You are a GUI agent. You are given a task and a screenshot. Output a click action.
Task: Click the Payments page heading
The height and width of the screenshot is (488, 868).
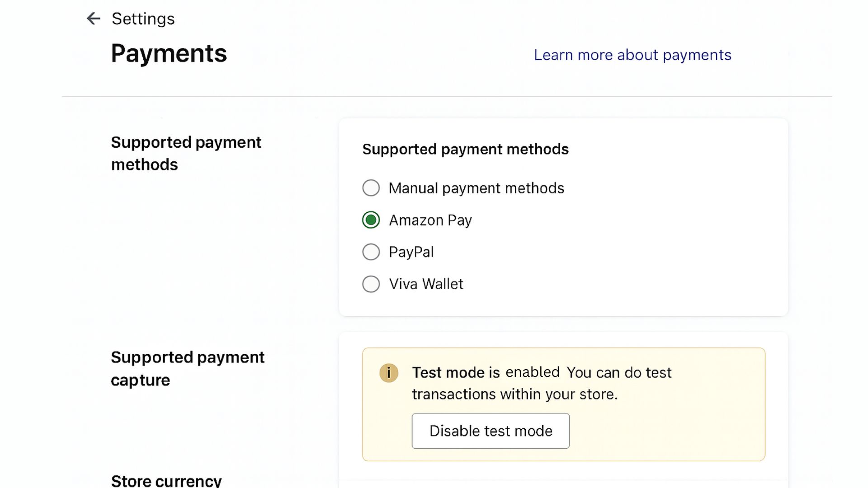point(169,53)
